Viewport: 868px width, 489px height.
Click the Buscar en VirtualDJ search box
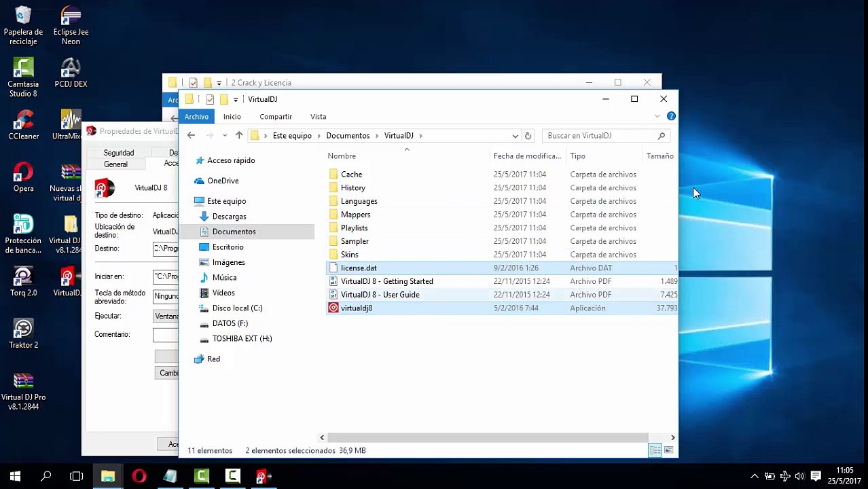[600, 136]
